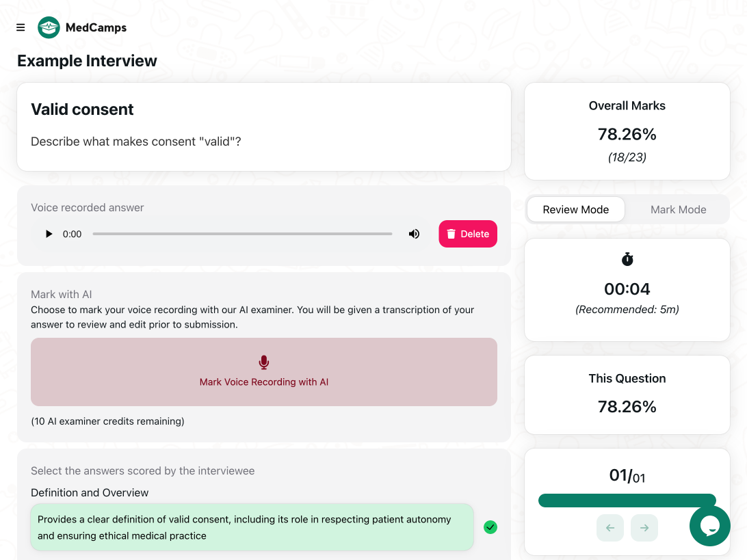Navigate to previous question with left arrow

pyautogui.click(x=610, y=528)
